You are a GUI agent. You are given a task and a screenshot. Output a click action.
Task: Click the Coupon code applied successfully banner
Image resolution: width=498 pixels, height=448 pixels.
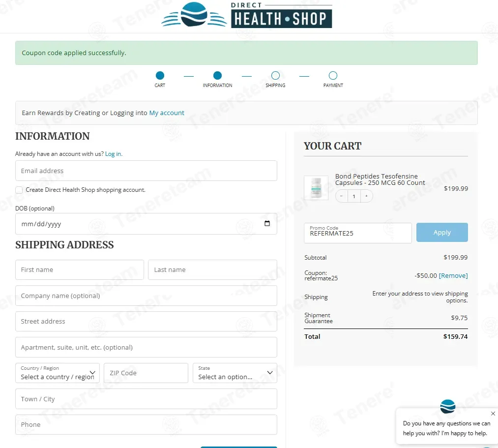[x=246, y=53]
